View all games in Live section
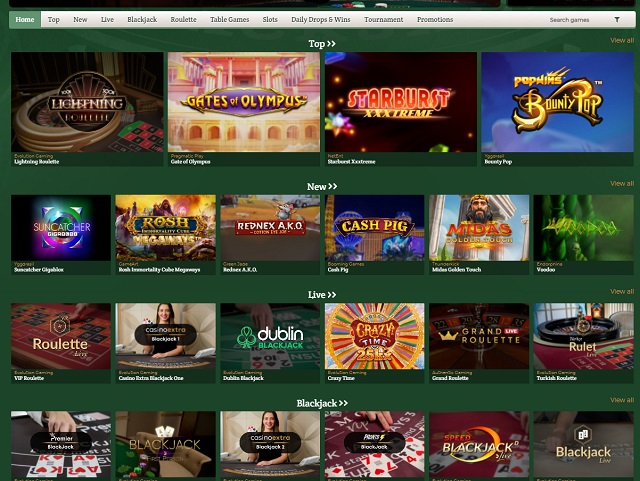The height and width of the screenshot is (481, 640). pos(622,292)
